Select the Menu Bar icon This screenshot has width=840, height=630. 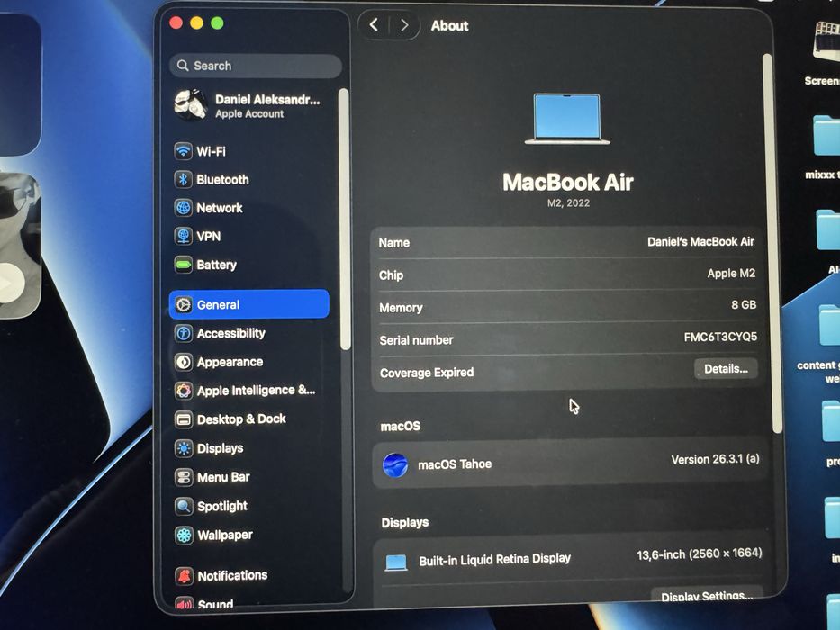click(x=183, y=477)
